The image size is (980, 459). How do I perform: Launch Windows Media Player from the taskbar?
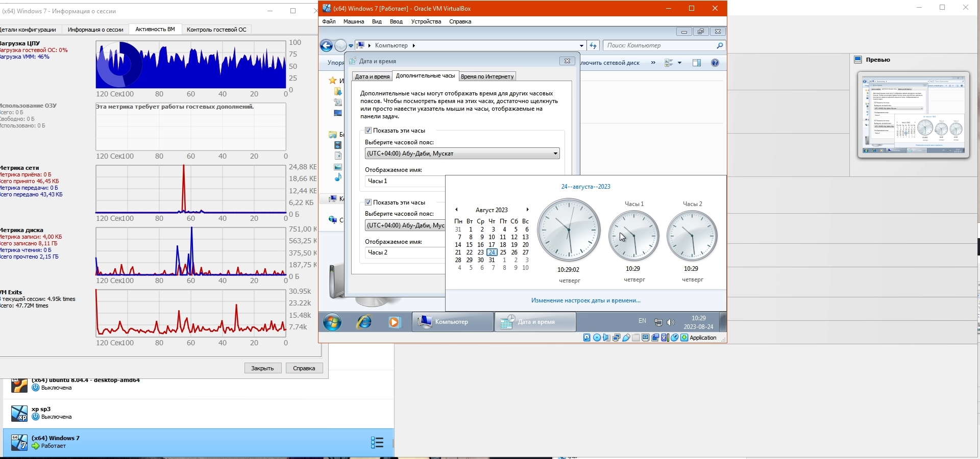coord(394,322)
